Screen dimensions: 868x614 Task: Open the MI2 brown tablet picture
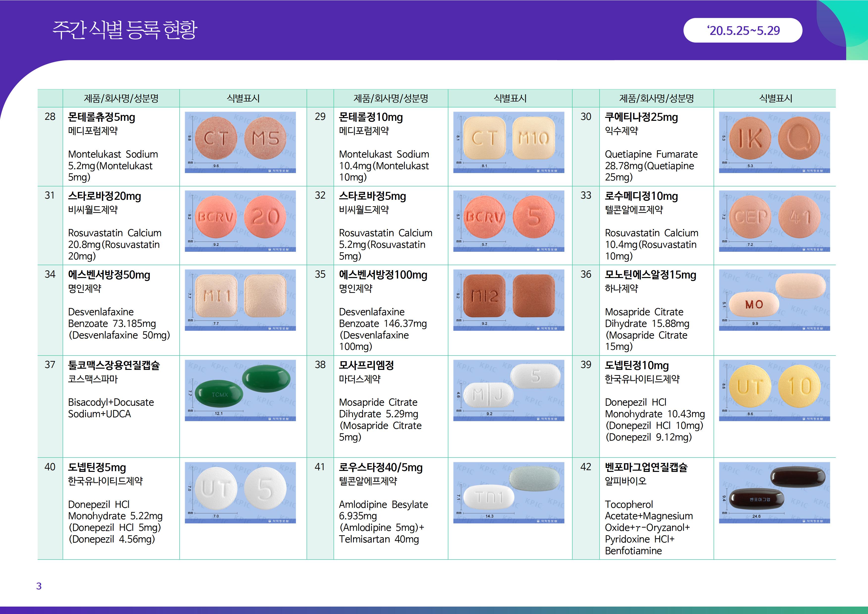click(508, 300)
